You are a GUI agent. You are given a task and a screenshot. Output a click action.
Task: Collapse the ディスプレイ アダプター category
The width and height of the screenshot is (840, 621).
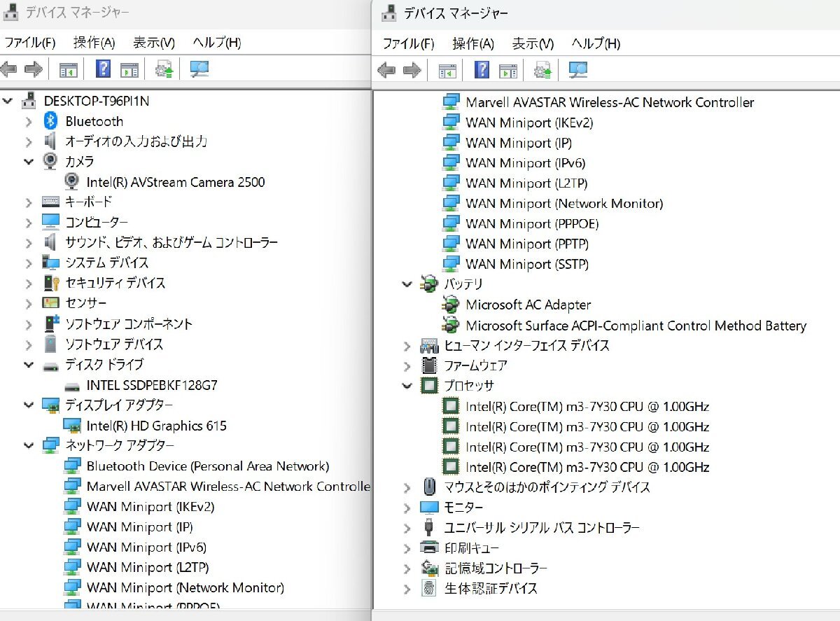click(29, 405)
